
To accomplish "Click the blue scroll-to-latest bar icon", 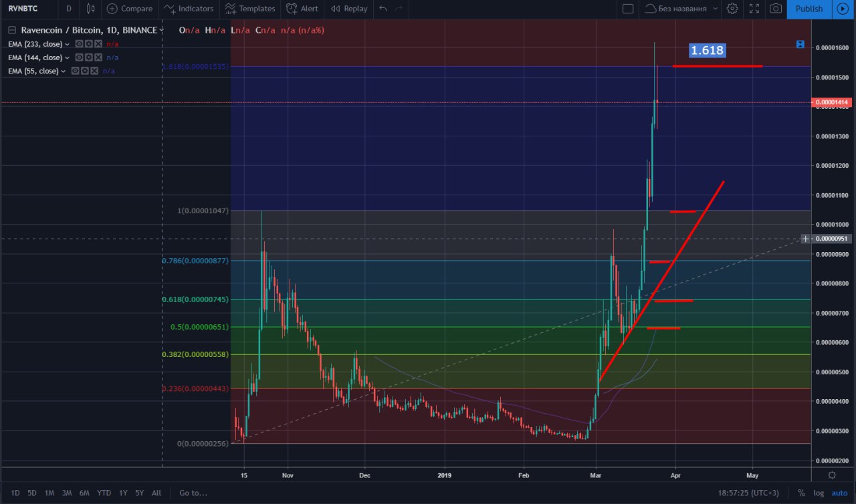I will (800, 44).
